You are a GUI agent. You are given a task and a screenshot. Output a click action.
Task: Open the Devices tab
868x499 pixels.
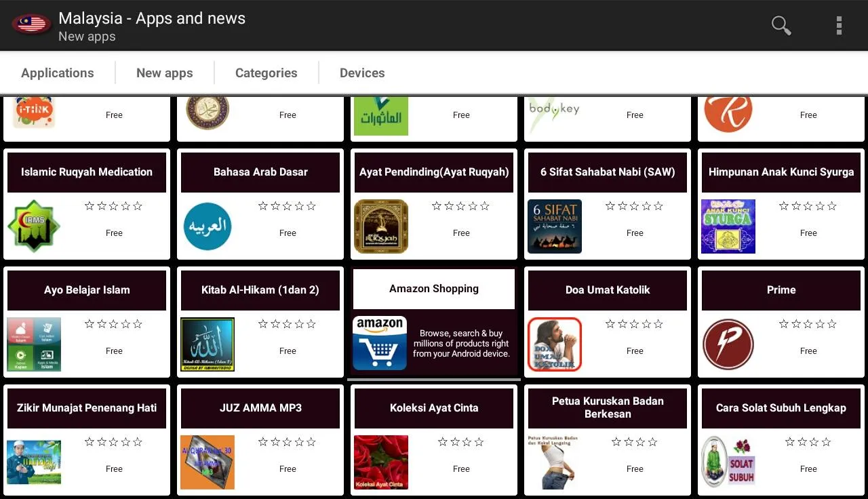coord(362,73)
